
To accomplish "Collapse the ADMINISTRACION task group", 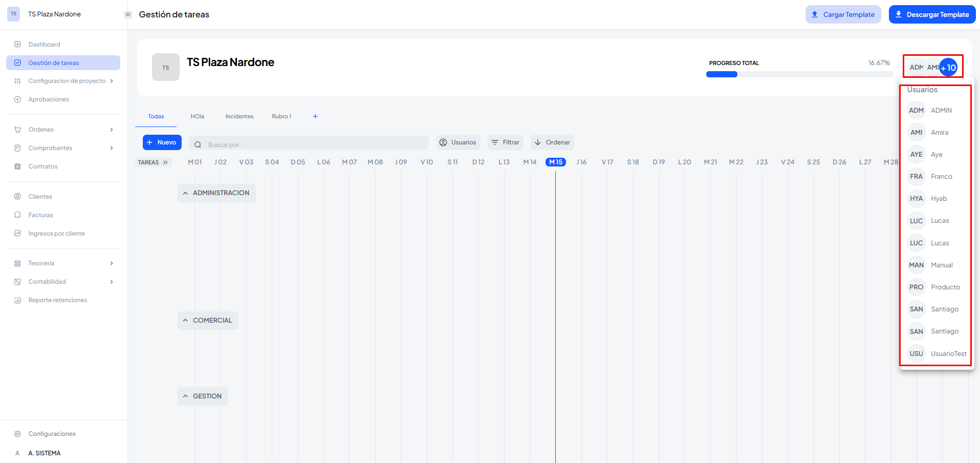I will pyautogui.click(x=185, y=193).
